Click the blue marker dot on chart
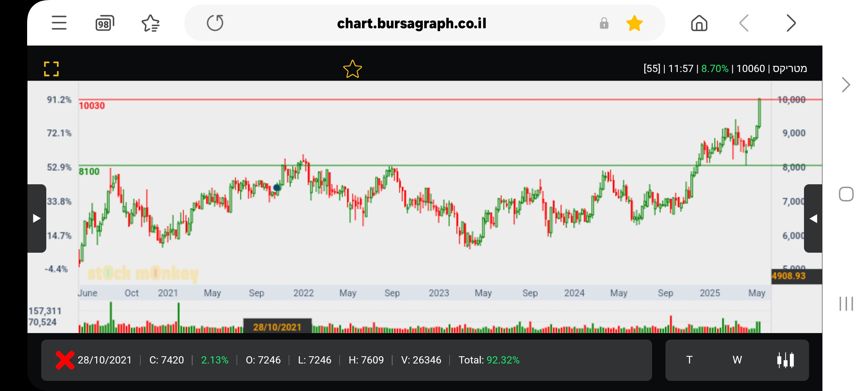The width and height of the screenshot is (868, 391). click(277, 188)
